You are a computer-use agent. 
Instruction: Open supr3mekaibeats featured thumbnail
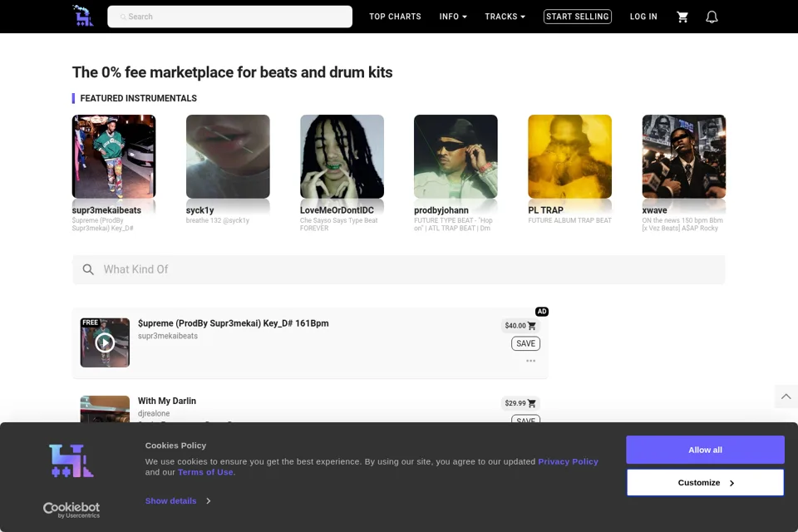click(x=114, y=156)
